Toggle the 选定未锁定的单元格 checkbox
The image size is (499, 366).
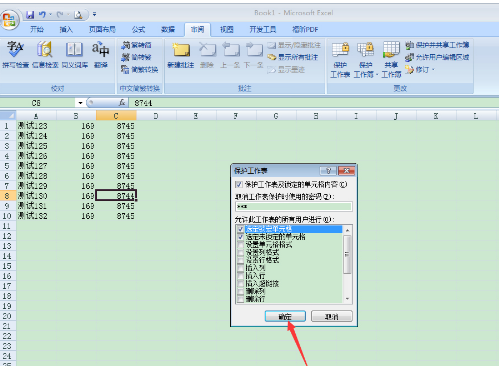tap(240, 237)
